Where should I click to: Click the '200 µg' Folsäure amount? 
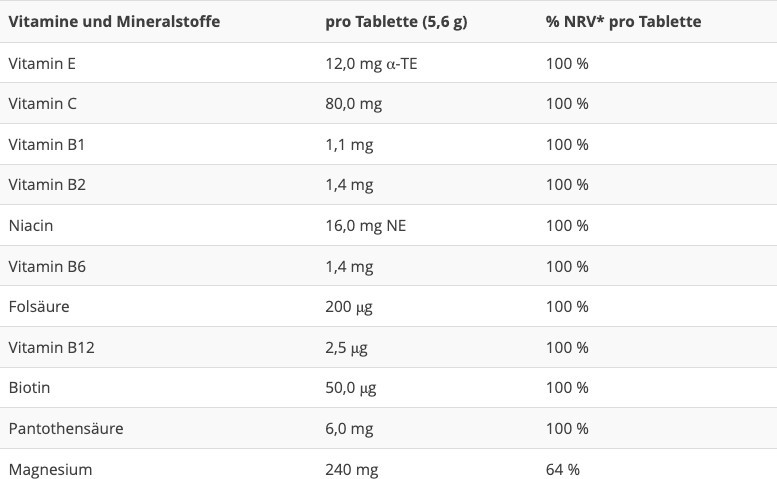pos(349,306)
